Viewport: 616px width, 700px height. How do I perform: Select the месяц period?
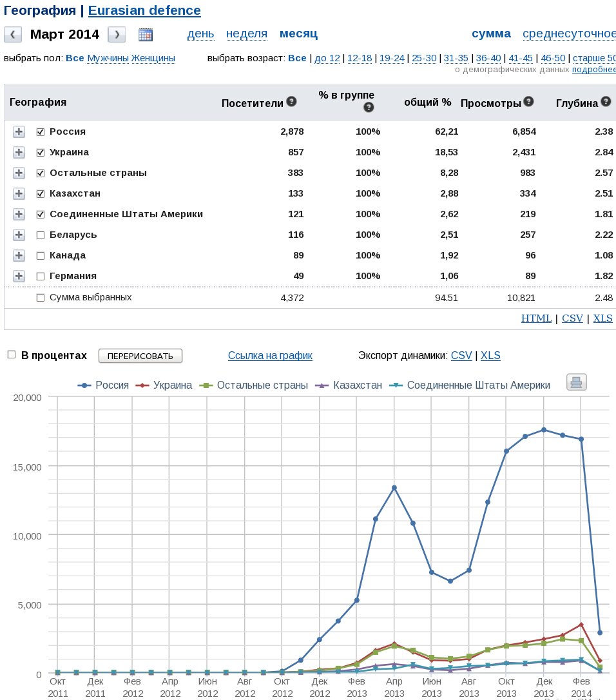(x=298, y=34)
